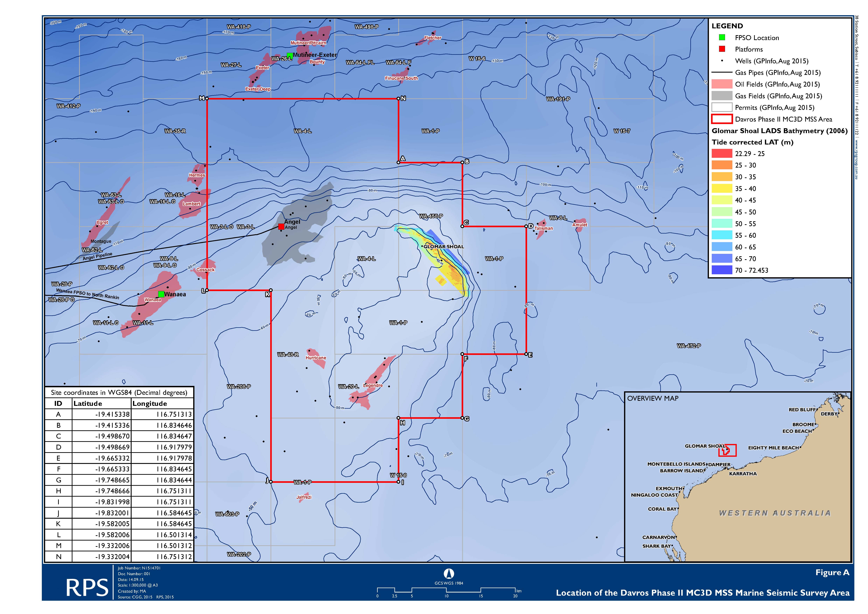
Task: Click the green FPSO Location legend symbol
Action: 722,37
